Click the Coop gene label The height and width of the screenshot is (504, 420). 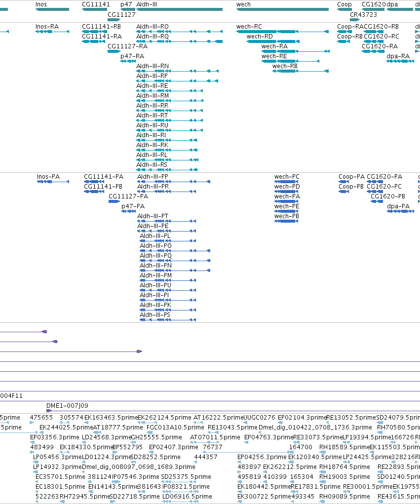[x=344, y=5]
